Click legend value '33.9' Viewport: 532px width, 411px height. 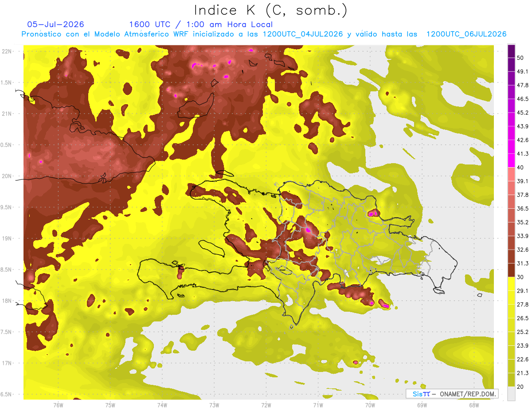523,236
